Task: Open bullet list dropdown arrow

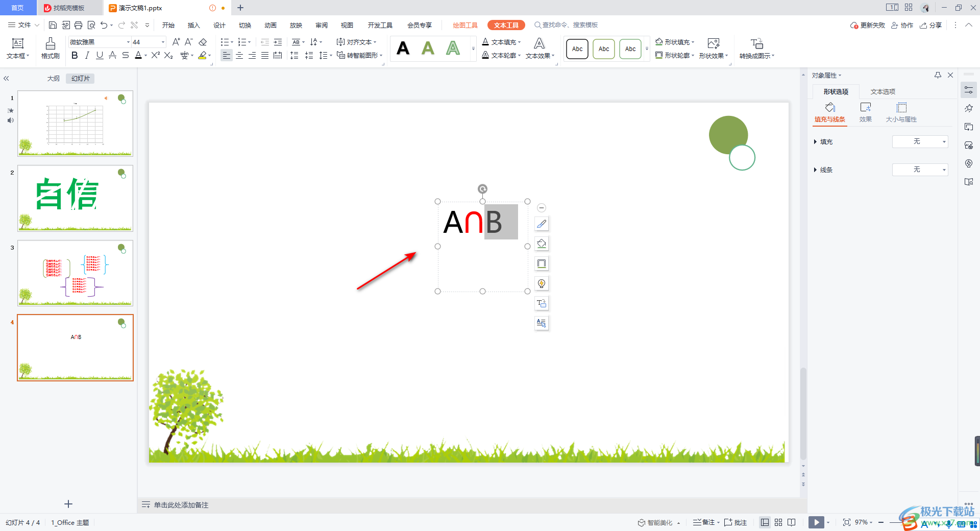Action: [232, 42]
